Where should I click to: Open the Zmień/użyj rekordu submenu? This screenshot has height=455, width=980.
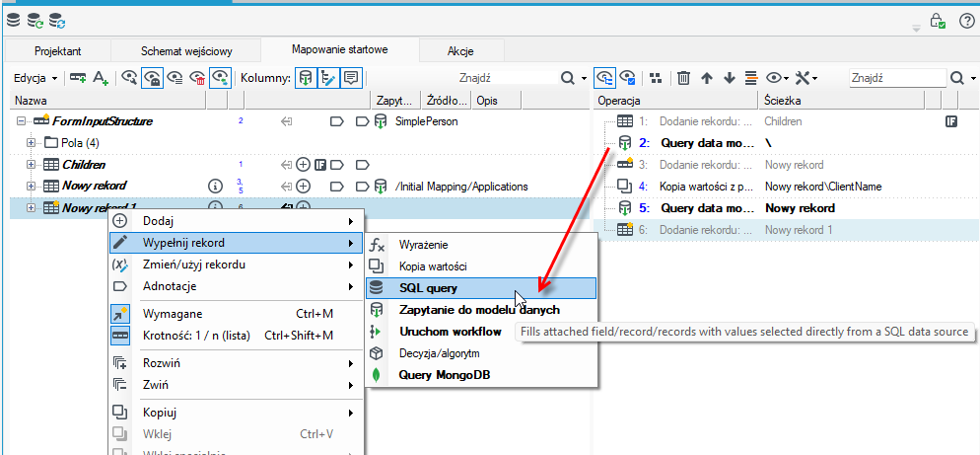pos(236,265)
